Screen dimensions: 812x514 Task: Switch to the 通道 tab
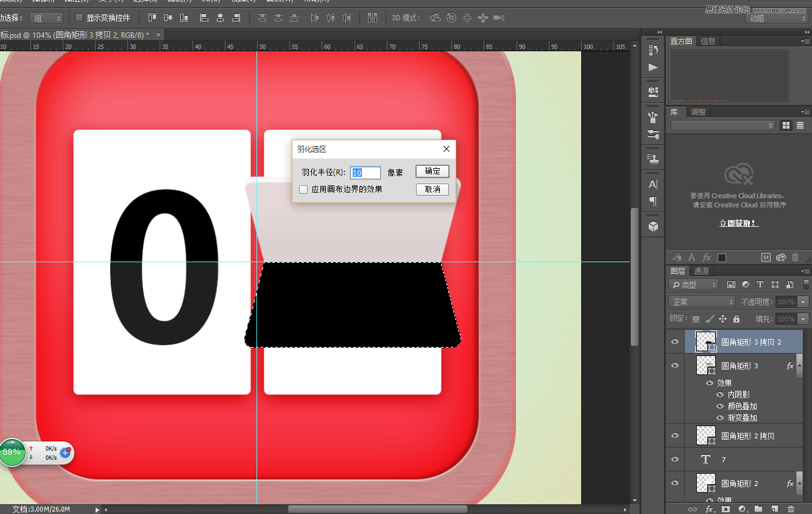coord(702,271)
